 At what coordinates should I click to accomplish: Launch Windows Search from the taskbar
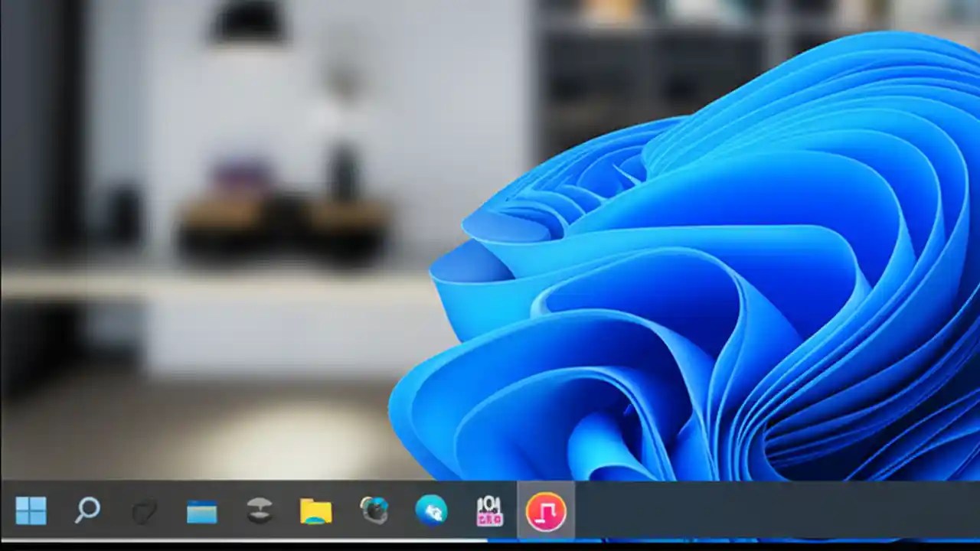(88, 510)
